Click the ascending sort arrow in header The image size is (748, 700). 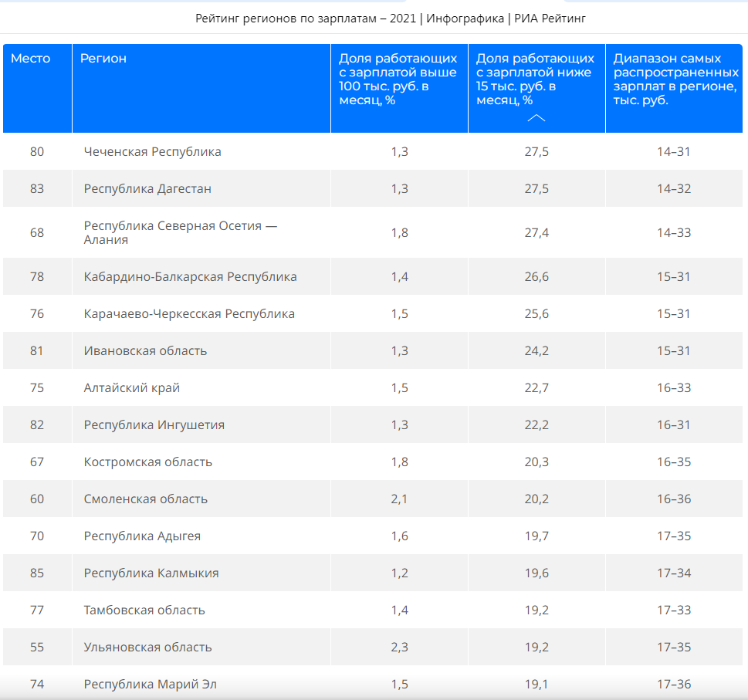click(536, 118)
